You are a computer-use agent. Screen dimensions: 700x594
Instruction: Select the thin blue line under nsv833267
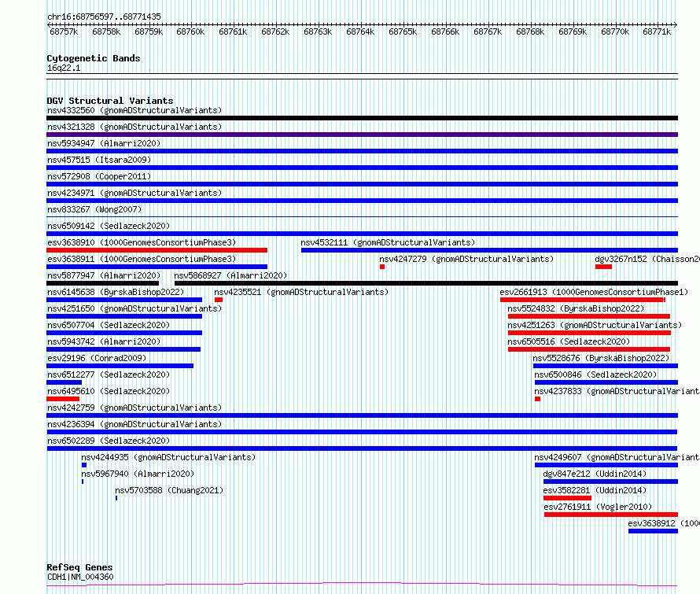click(x=362, y=217)
